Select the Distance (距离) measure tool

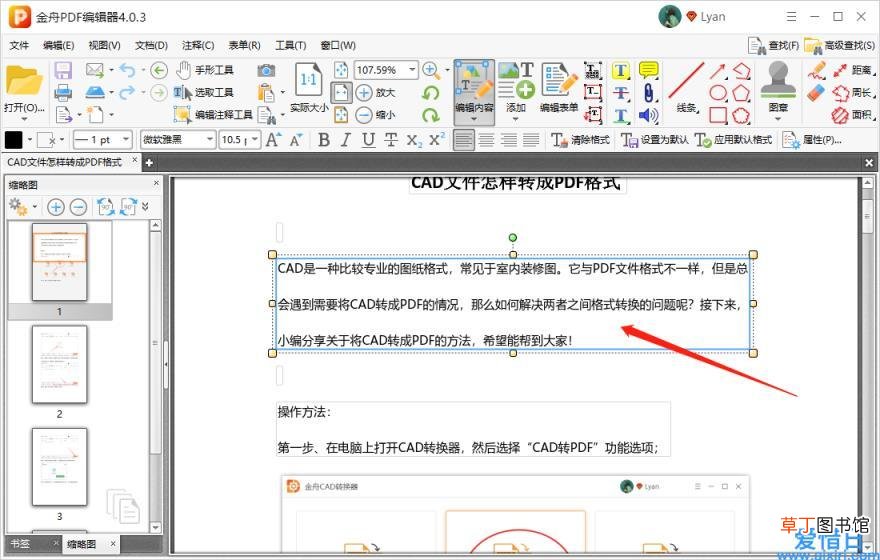(x=852, y=70)
